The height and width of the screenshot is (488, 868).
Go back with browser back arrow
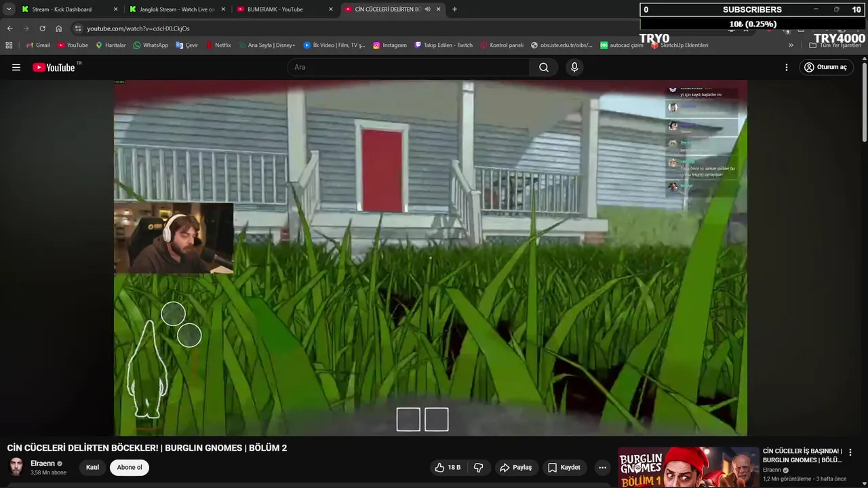coord(9,28)
